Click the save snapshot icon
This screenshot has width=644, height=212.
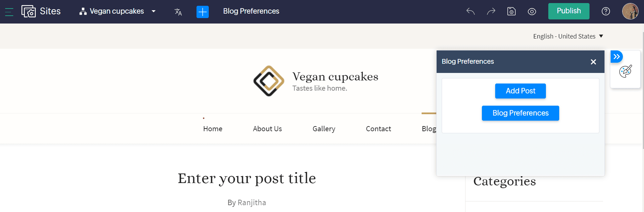click(x=512, y=12)
